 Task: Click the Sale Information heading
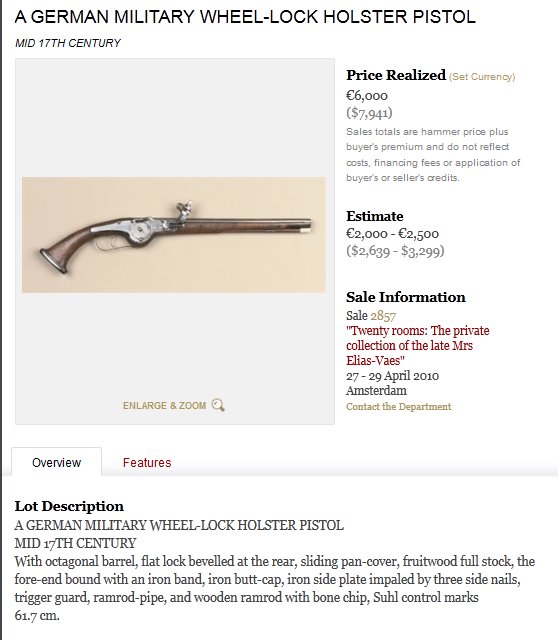[x=406, y=297]
